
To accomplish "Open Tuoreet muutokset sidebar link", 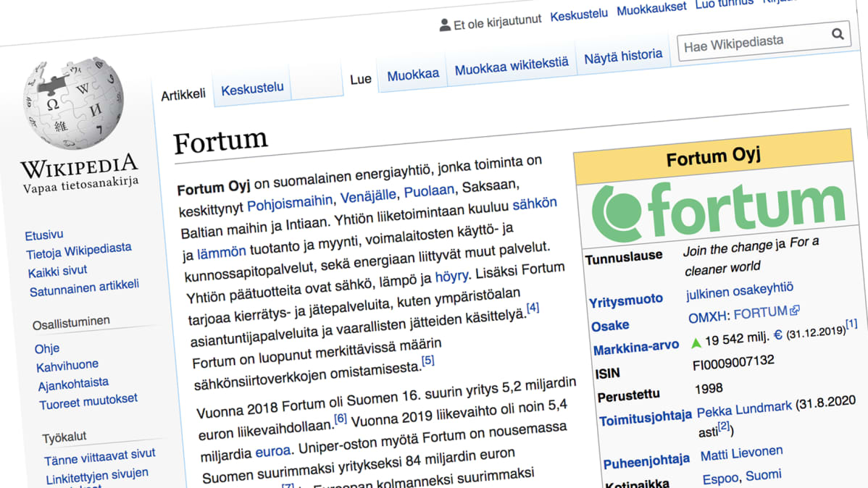I will [x=88, y=401].
